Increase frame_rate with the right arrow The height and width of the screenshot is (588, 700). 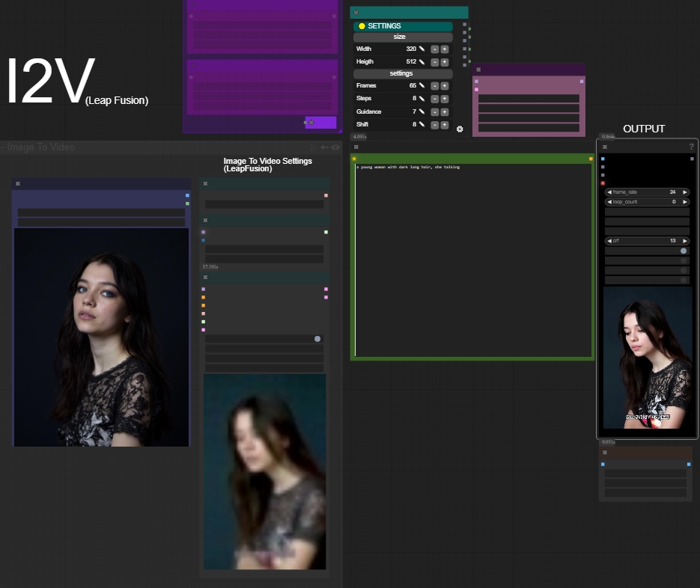pos(685,192)
